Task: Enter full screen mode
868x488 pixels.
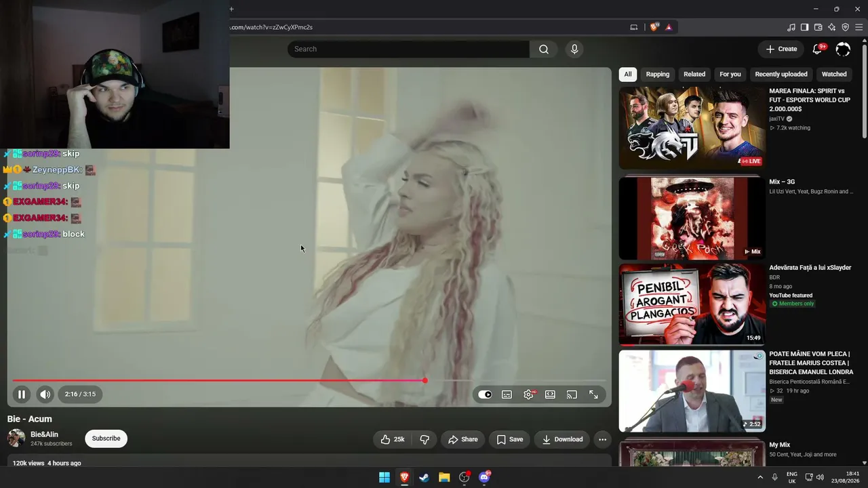Action: point(593,394)
